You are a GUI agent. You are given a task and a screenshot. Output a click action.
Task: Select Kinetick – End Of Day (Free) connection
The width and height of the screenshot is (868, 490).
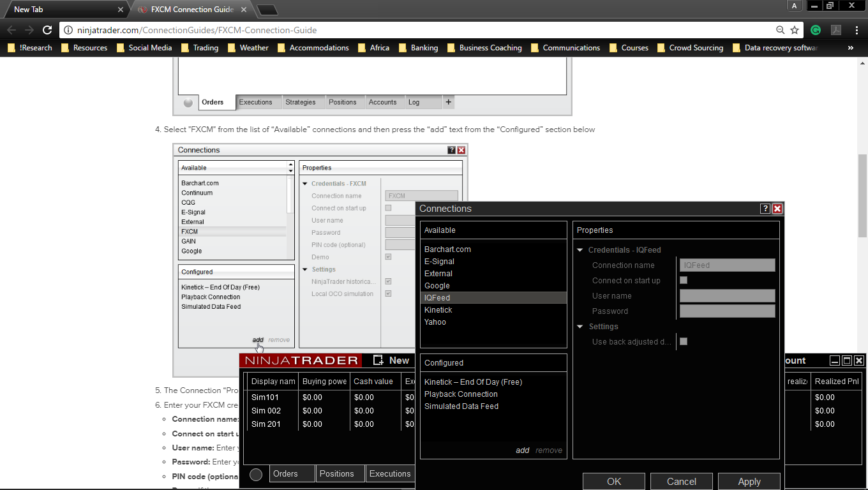493,382
